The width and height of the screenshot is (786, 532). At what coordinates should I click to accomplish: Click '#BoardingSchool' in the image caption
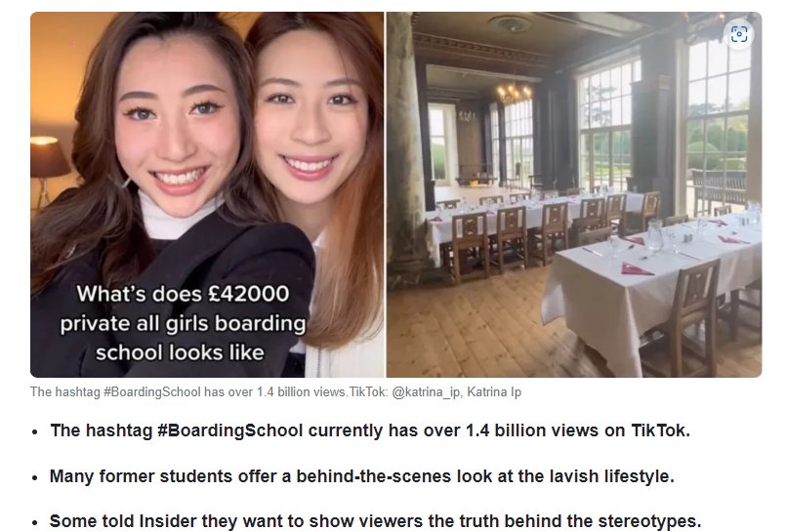(152, 391)
